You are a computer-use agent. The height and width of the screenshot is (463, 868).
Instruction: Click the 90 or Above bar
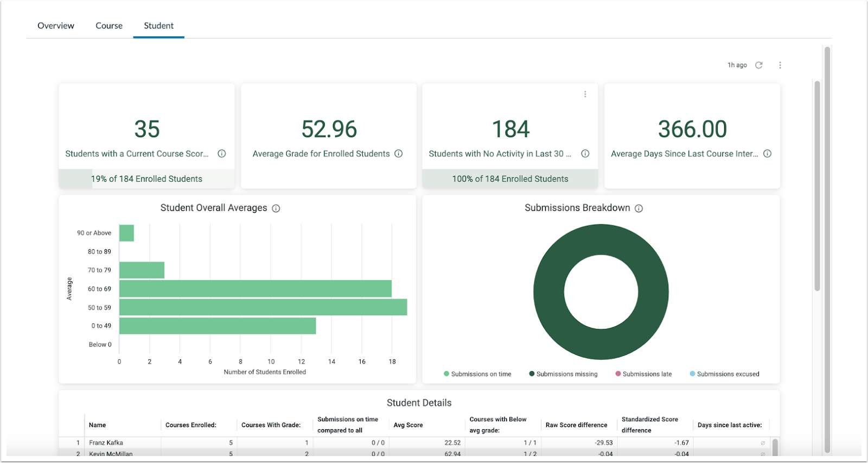pos(126,233)
